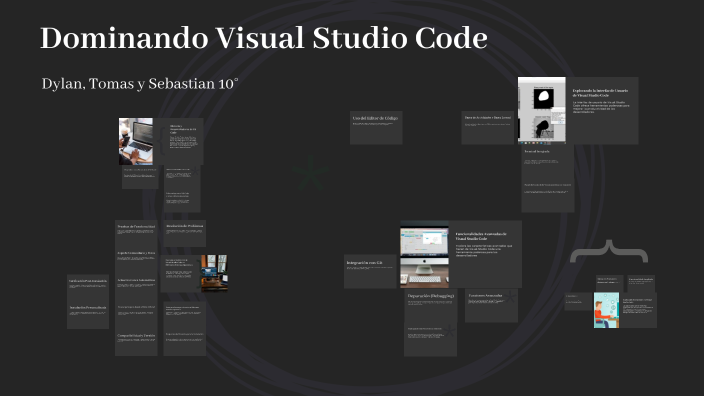Open the iMac on desk photo thumbnail
Screen dimensions: 704x396
(x=424, y=254)
